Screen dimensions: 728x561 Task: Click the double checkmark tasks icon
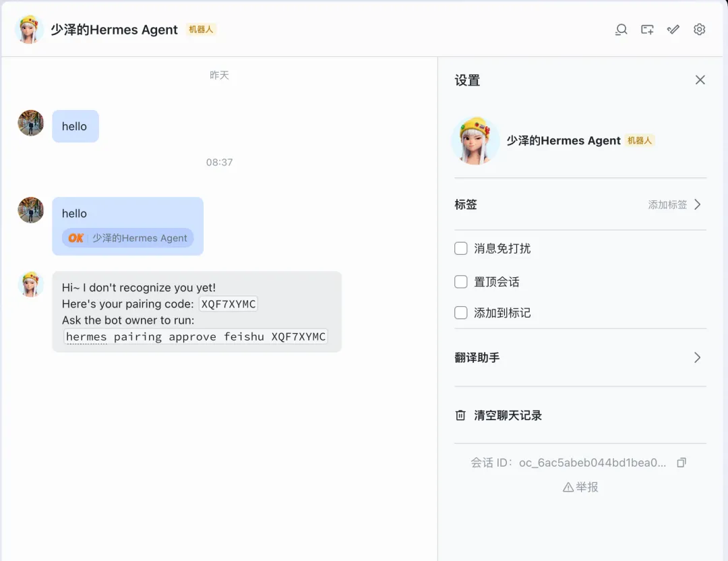click(673, 30)
